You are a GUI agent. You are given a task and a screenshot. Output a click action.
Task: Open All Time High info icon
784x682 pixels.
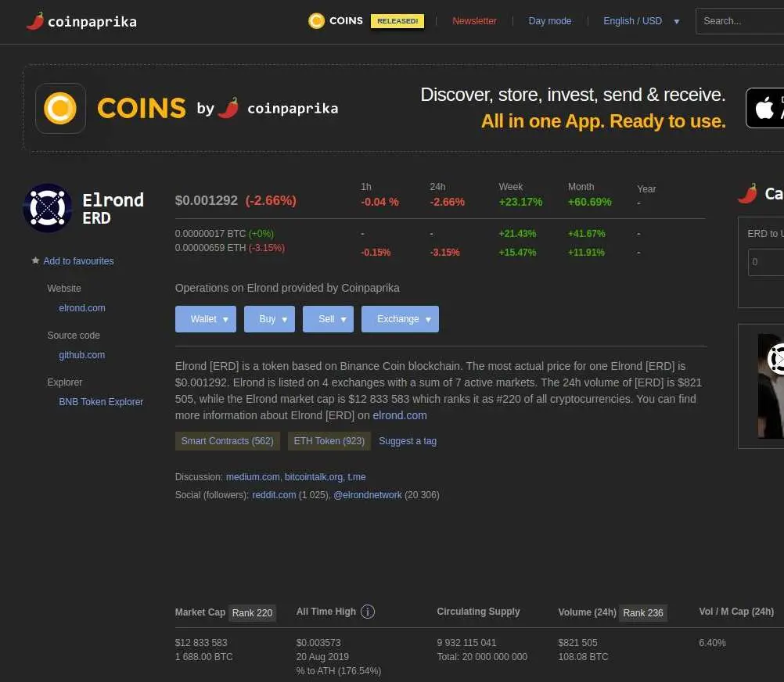(x=368, y=612)
